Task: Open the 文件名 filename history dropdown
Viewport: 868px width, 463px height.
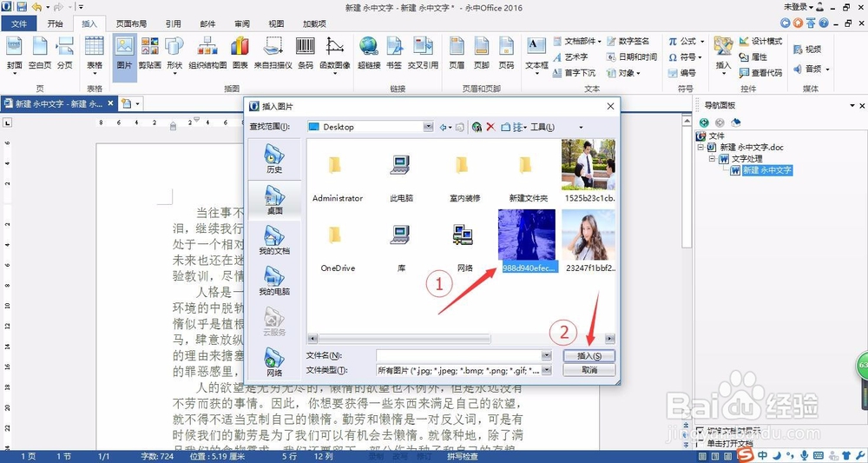Action: click(x=547, y=355)
